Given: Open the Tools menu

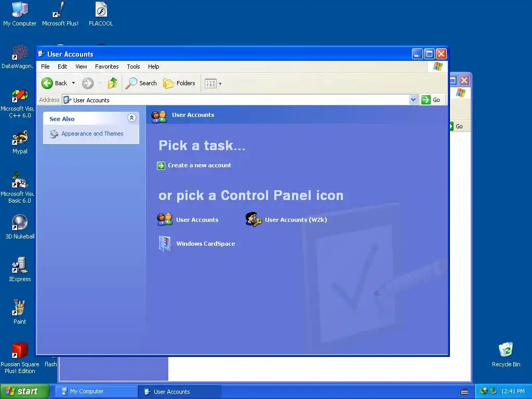Looking at the screenshot, I should tap(134, 66).
